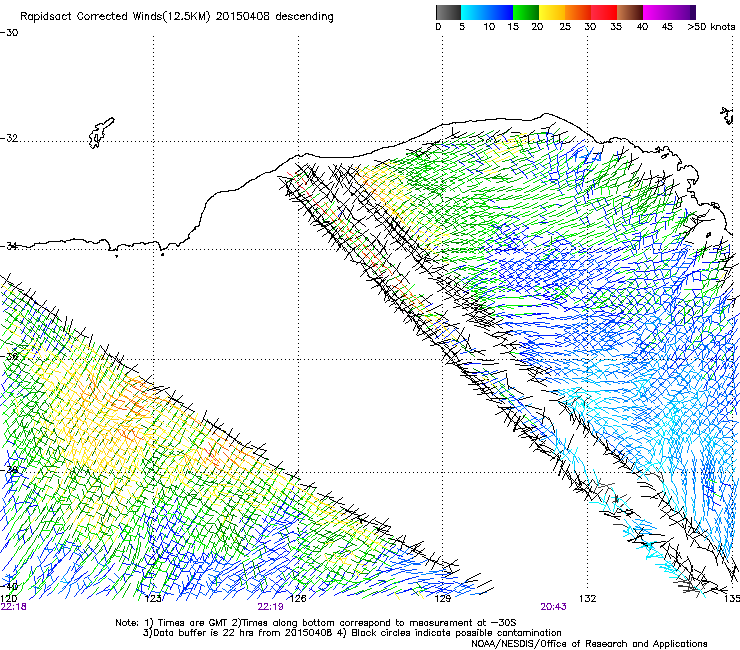
Task: Click the green 15-20 knots legend swatch
Action: 526,12
